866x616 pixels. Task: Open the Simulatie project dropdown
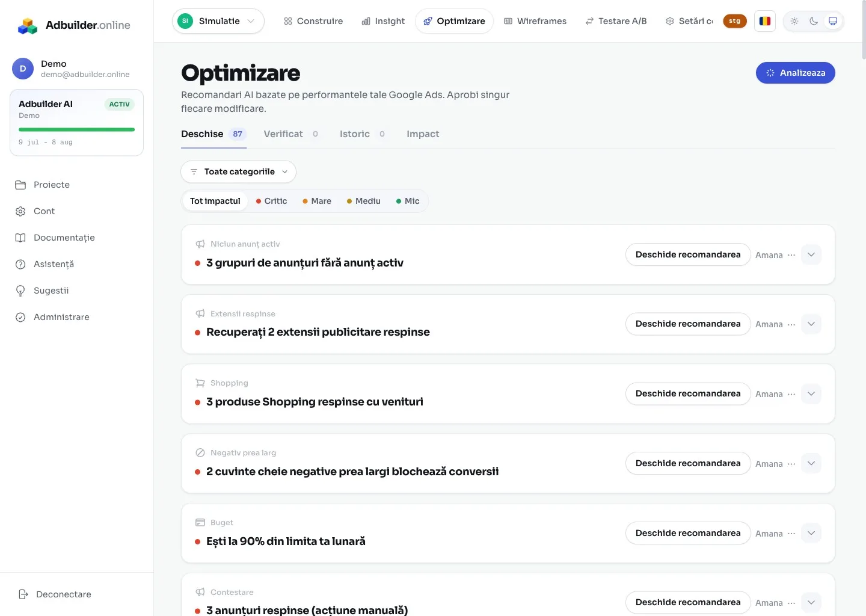coord(218,21)
